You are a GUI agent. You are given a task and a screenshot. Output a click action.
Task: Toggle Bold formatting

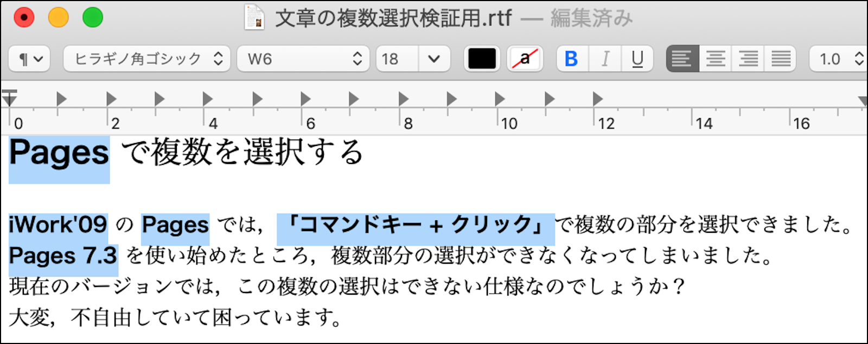coord(572,59)
